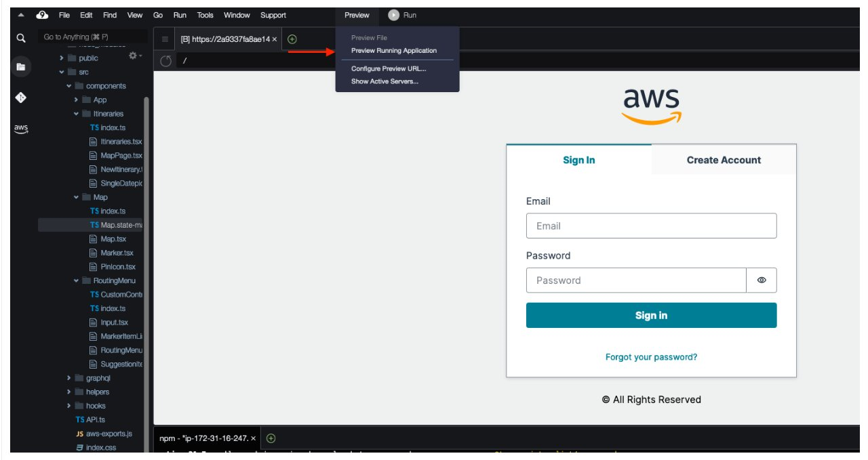Click the Go to Anything search box
Screen dimensions: 868x460
click(x=93, y=37)
